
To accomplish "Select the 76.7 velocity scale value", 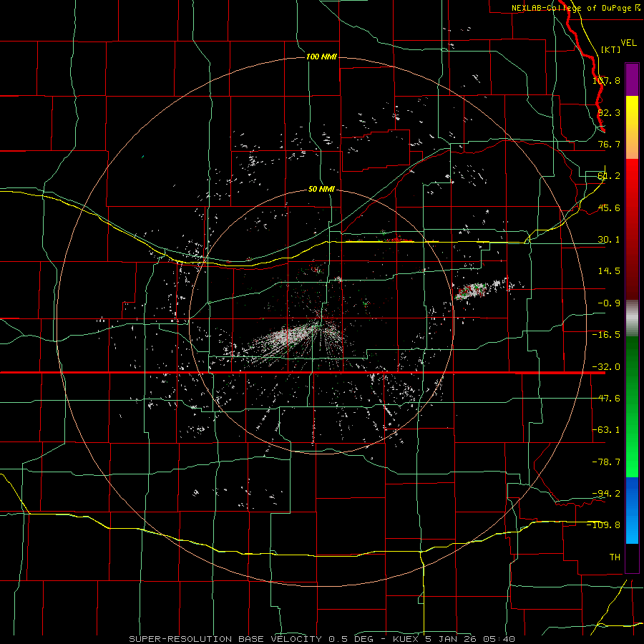I will point(609,144).
